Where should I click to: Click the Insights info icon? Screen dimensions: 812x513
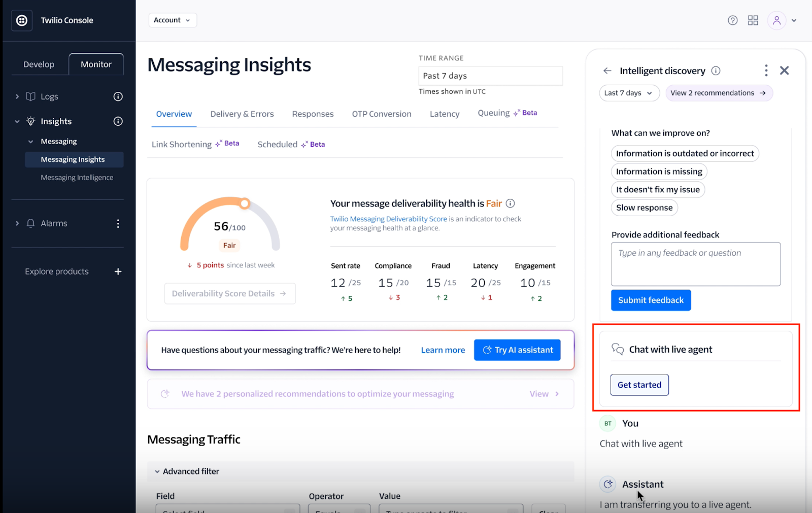click(118, 121)
